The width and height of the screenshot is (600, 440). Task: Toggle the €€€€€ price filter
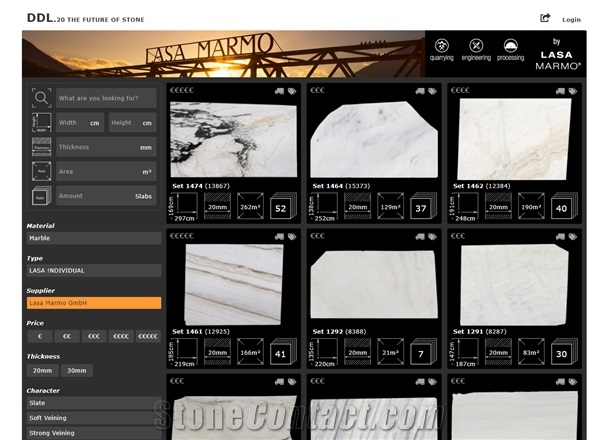[x=148, y=336]
